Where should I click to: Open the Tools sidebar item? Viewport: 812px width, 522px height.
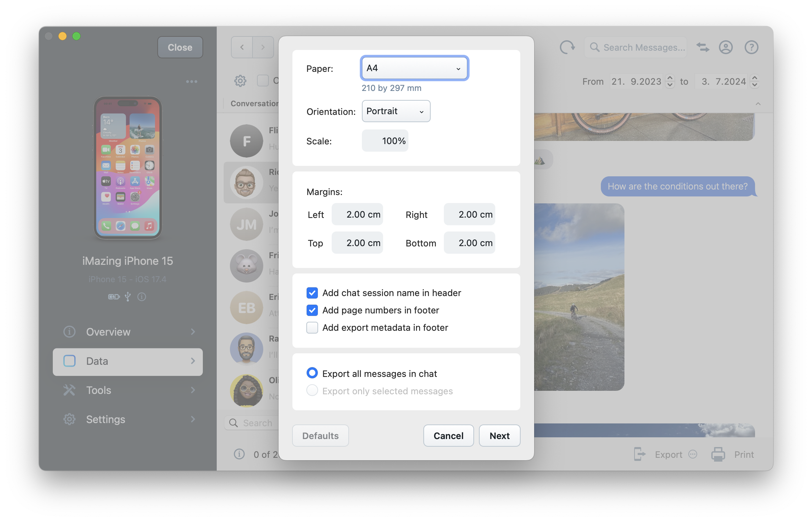pyautogui.click(x=128, y=390)
